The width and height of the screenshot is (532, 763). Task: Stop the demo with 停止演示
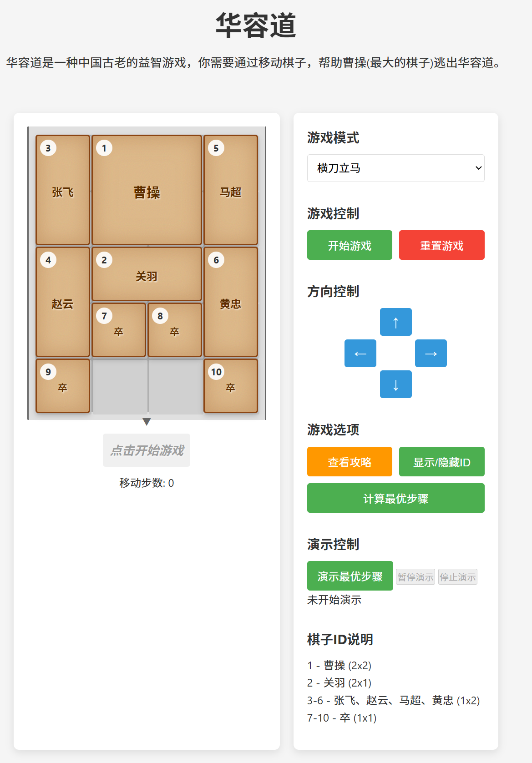(x=457, y=576)
